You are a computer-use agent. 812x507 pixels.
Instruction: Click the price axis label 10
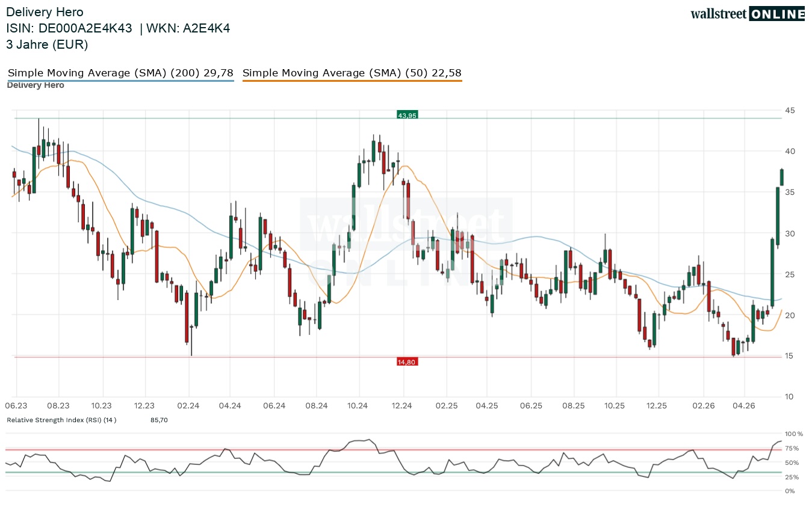[x=789, y=397]
